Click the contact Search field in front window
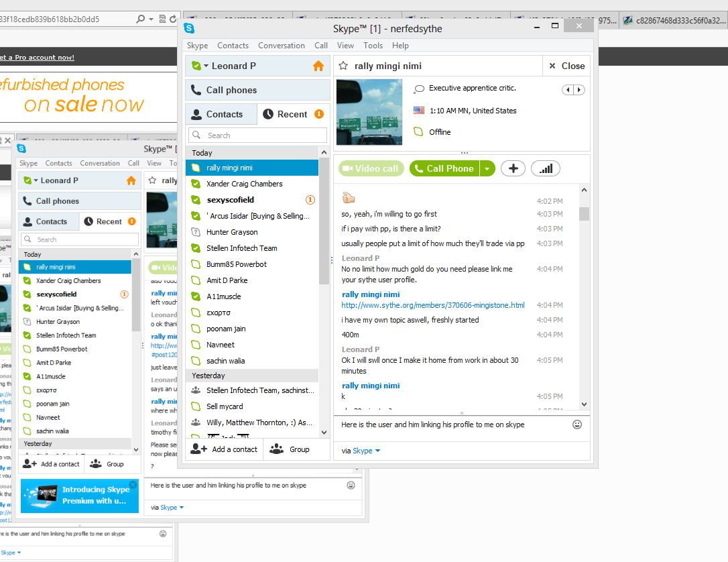The width and height of the screenshot is (728, 562). click(x=257, y=135)
